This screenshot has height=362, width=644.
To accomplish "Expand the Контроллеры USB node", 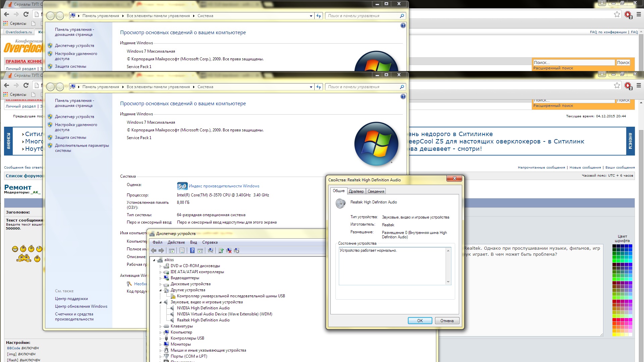I will pyautogui.click(x=160, y=339).
